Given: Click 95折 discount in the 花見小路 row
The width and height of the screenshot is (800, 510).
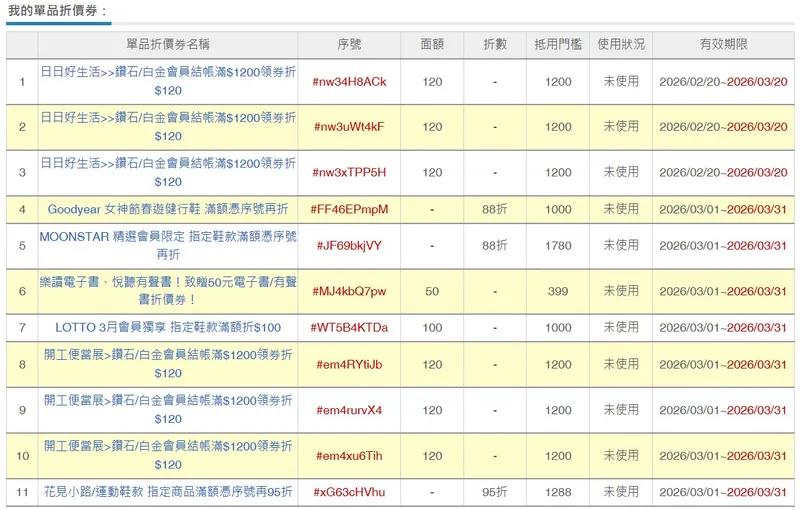Looking at the screenshot, I should (495, 492).
